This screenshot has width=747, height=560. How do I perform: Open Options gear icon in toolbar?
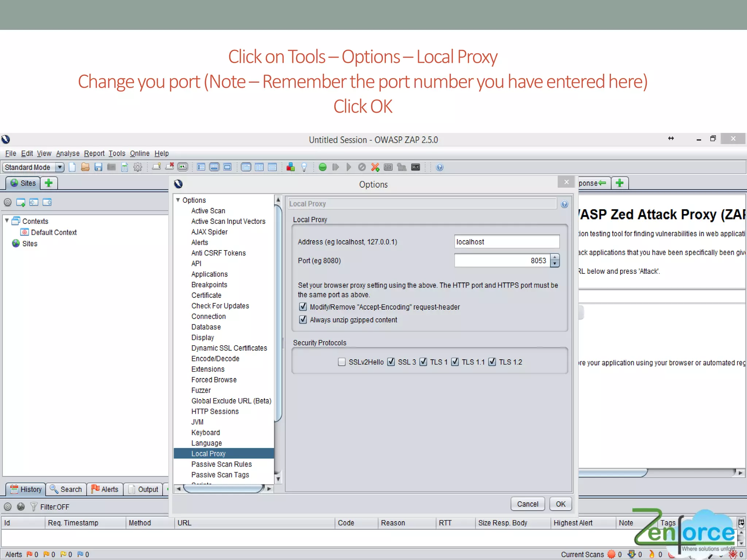pos(138,167)
